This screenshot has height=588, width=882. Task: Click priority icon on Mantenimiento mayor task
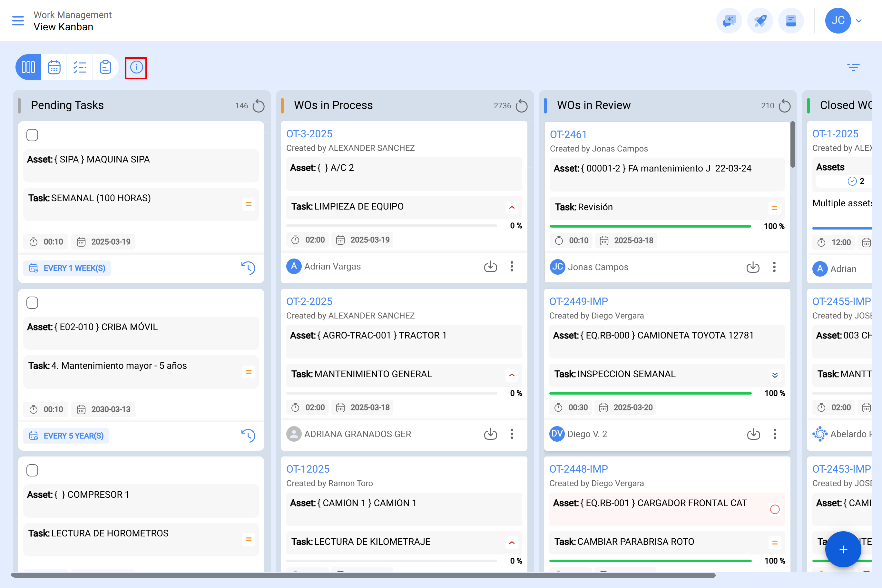coord(248,372)
